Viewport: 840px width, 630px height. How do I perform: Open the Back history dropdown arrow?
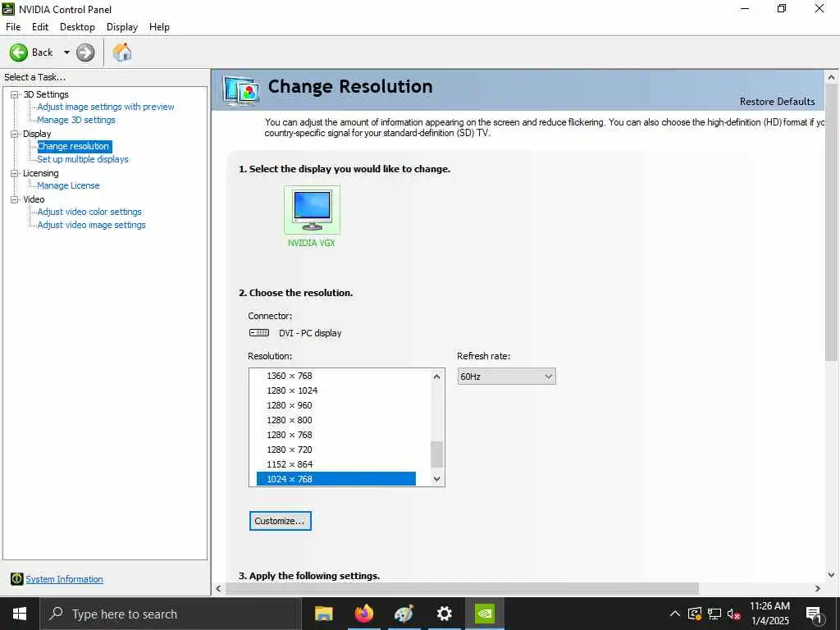click(66, 52)
